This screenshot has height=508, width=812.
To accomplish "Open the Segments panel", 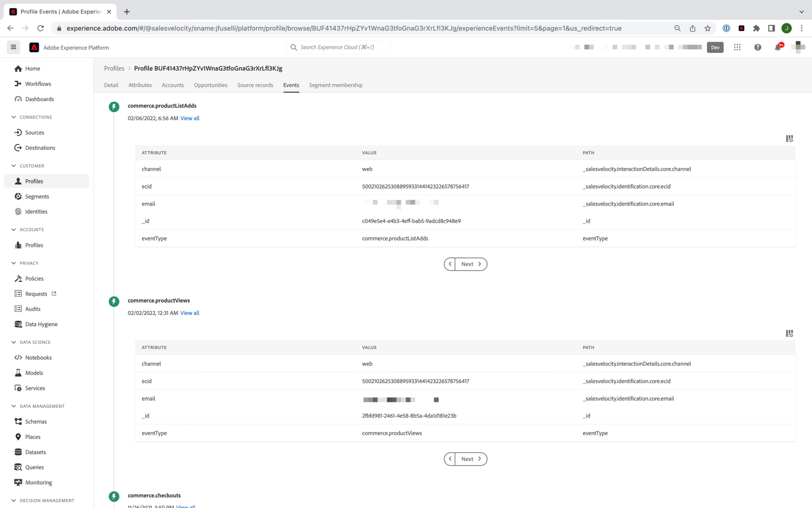I will [36, 196].
